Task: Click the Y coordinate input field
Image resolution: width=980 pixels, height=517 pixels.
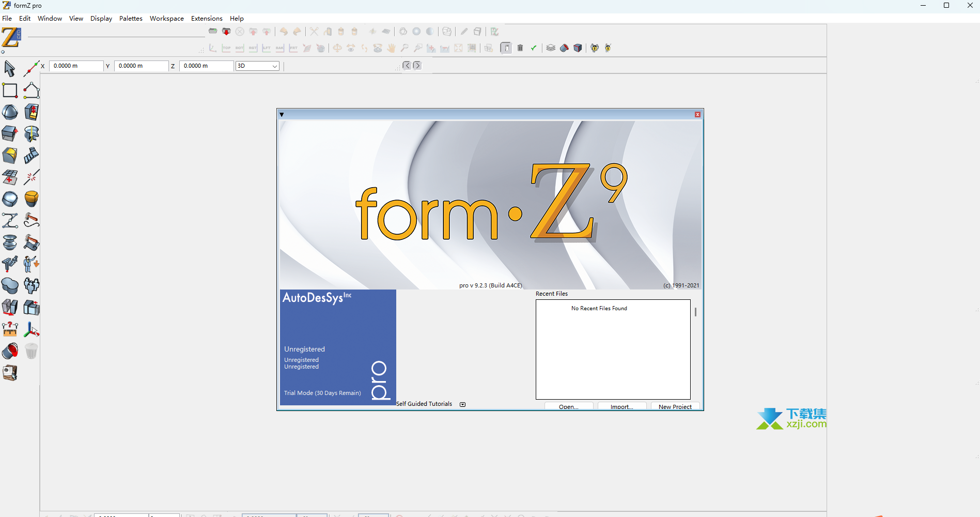Action: pyautogui.click(x=142, y=66)
